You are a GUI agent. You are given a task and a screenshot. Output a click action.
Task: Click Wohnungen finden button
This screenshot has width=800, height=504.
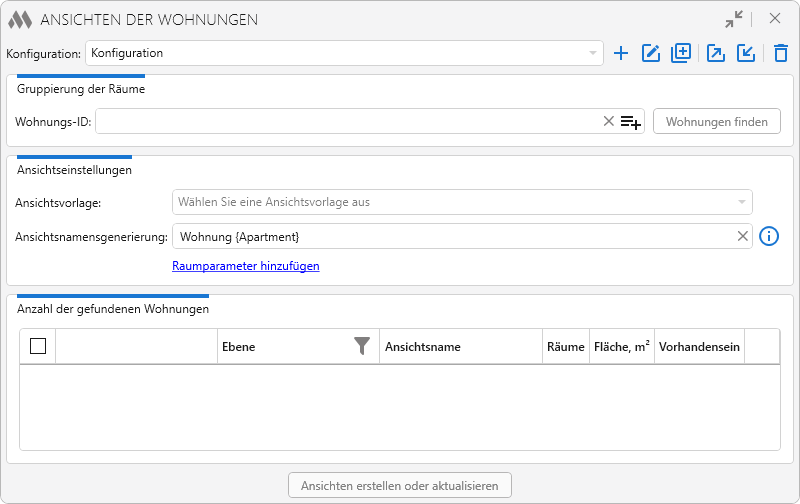click(717, 121)
